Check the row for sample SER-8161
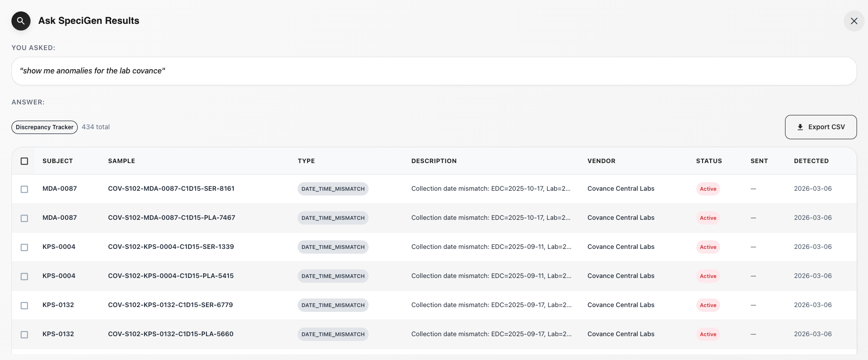The width and height of the screenshot is (868, 360). tap(24, 189)
